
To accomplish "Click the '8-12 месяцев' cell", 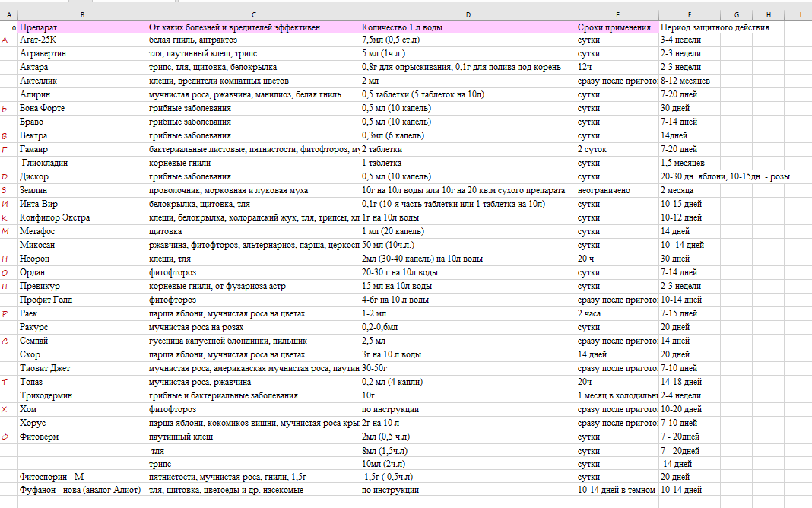I will [690, 81].
